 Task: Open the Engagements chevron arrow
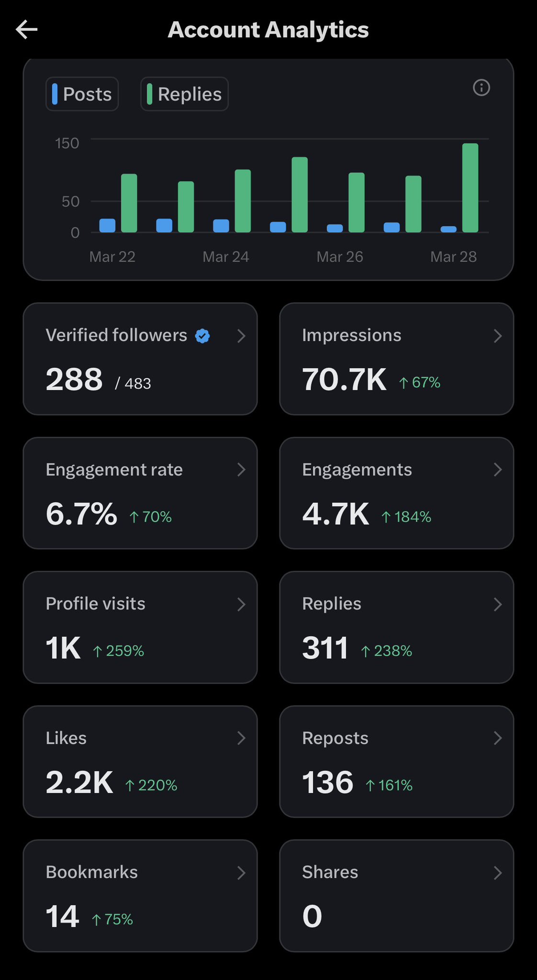coord(498,470)
